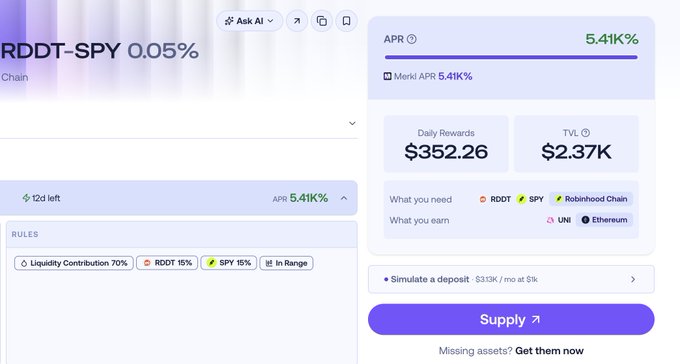The width and height of the screenshot is (680, 364).
Task: Click the water drop icon in Liquidity Contribution
Action: [x=24, y=263]
